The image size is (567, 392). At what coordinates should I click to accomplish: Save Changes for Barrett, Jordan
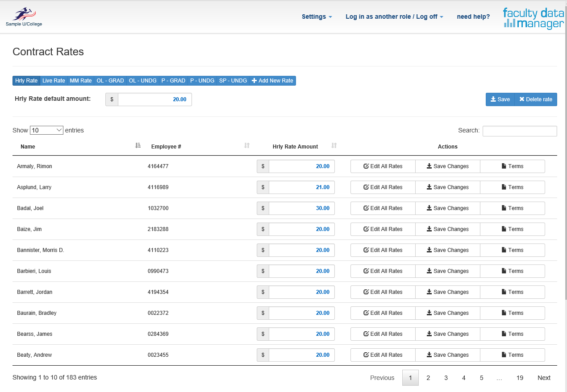click(448, 292)
